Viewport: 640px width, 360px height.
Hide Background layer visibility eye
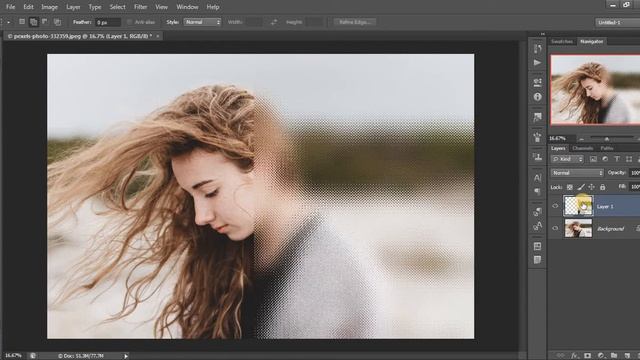(555, 228)
